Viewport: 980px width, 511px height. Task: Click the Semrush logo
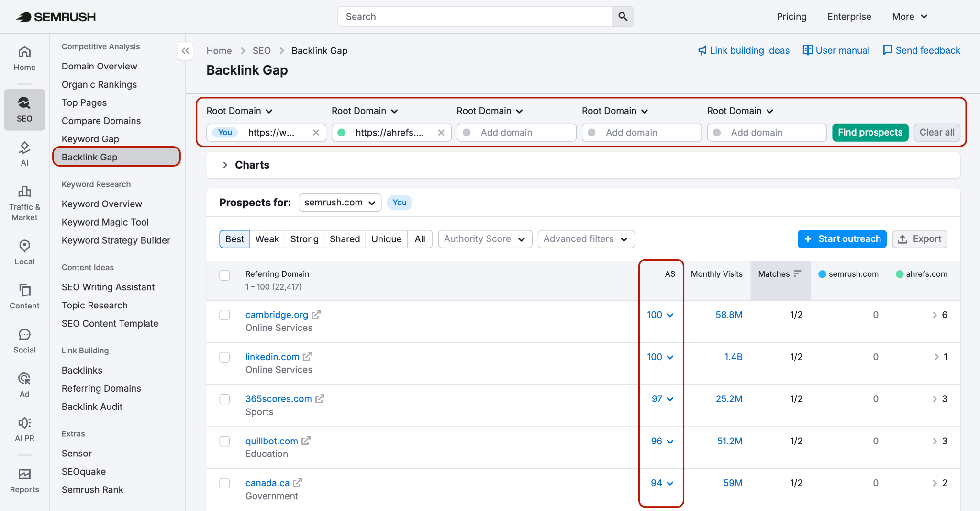[x=56, y=17]
